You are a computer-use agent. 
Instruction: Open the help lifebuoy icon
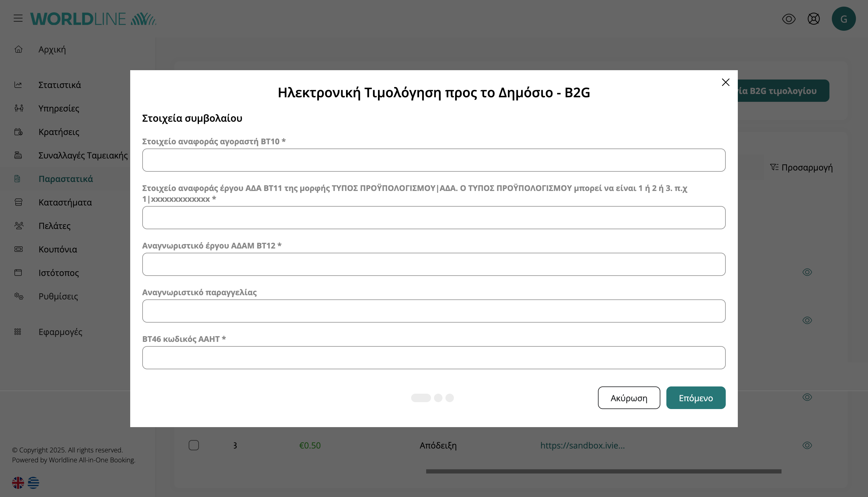[813, 19]
